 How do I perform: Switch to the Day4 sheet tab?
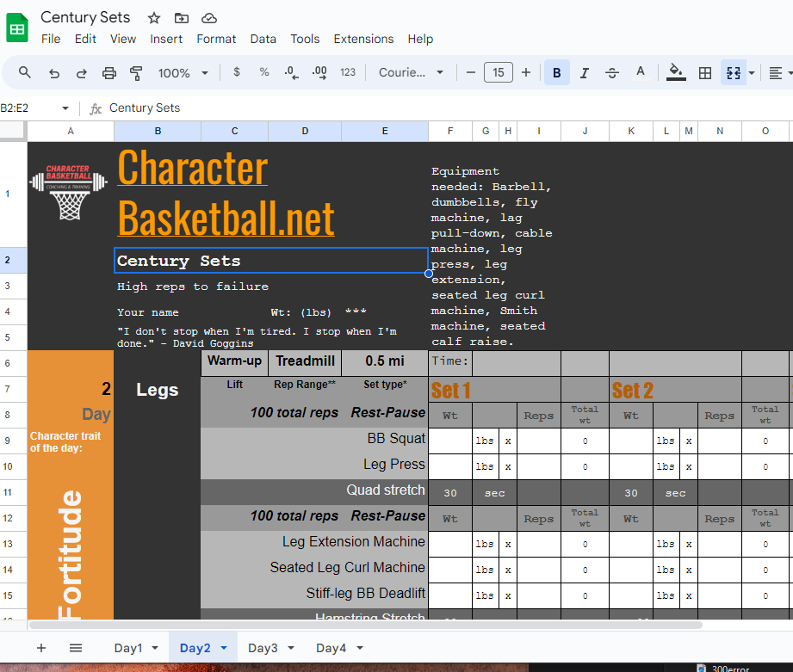tap(331, 648)
